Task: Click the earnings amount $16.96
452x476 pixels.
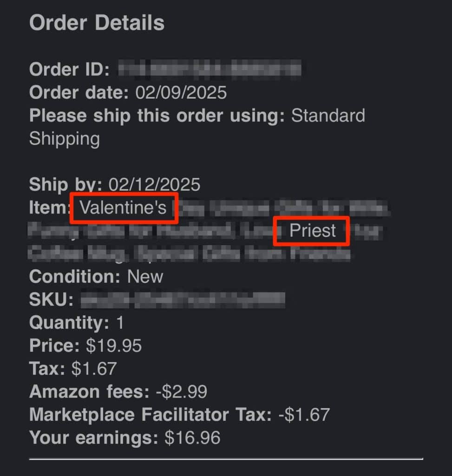Action: pos(192,437)
